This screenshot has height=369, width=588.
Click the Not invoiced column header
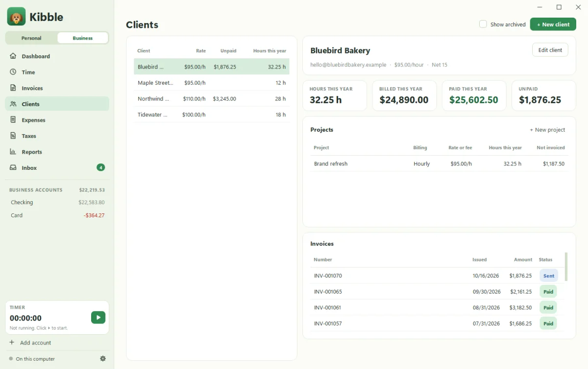tap(550, 147)
